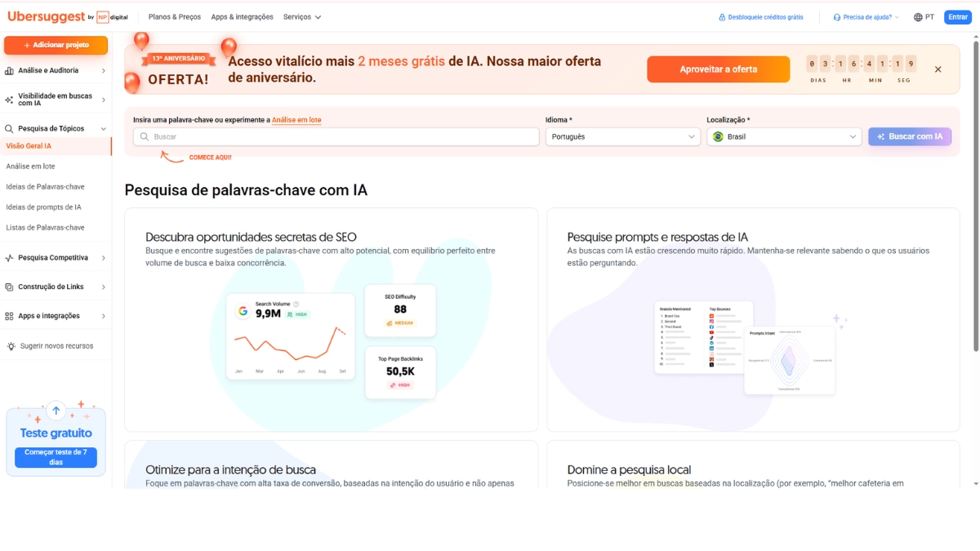Click Desbloqueie créditos grátis link
This screenshot has width=980, height=551.
coord(761,17)
